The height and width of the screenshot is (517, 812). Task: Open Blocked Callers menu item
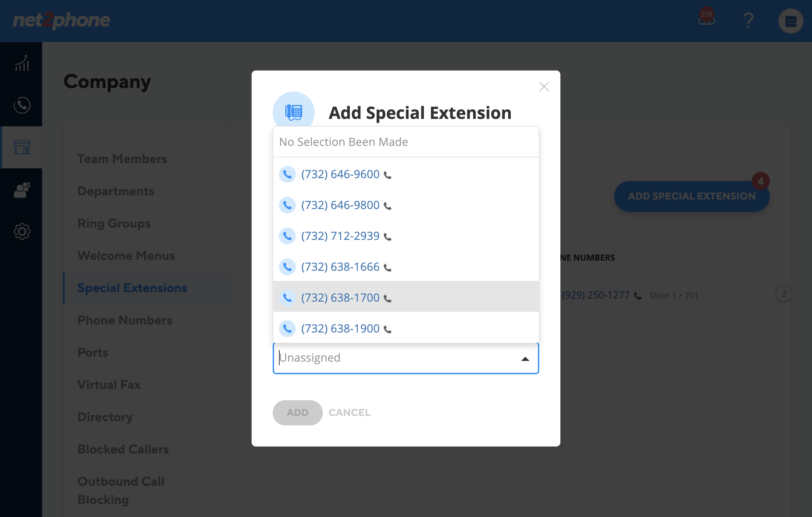(x=123, y=449)
